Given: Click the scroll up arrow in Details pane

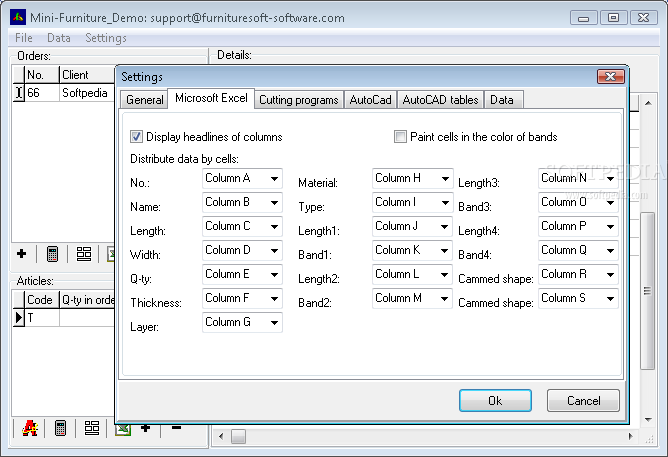Looking at the screenshot, I should (x=648, y=103).
